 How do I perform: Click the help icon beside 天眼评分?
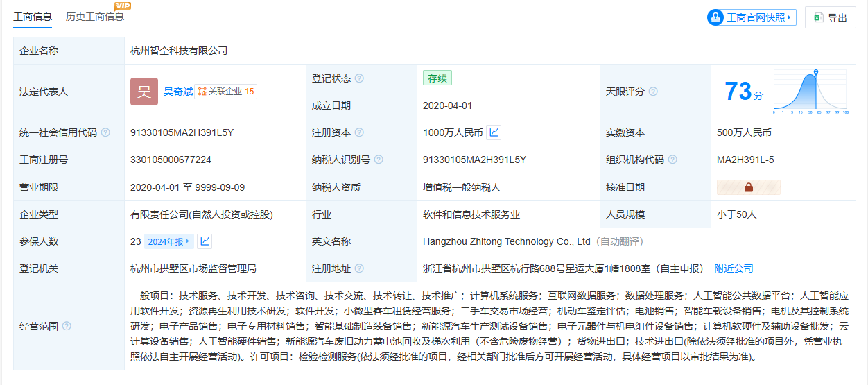click(652, 92)
